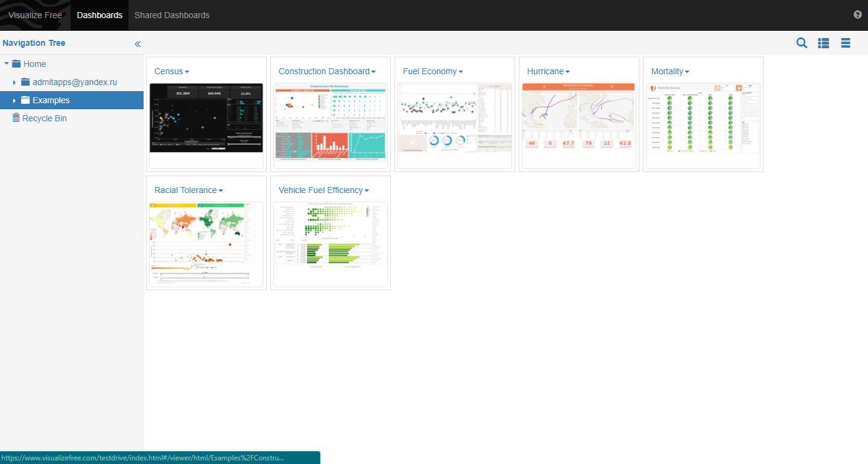Open the Vehicle Fuel Efficiency dropdown caret
This screenshot has width=868, height=464.
[x=367, y=191]
